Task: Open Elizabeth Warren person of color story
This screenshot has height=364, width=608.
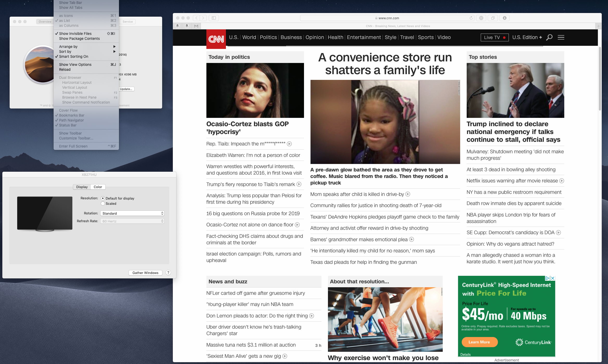Action: click(x=253, y=155)
